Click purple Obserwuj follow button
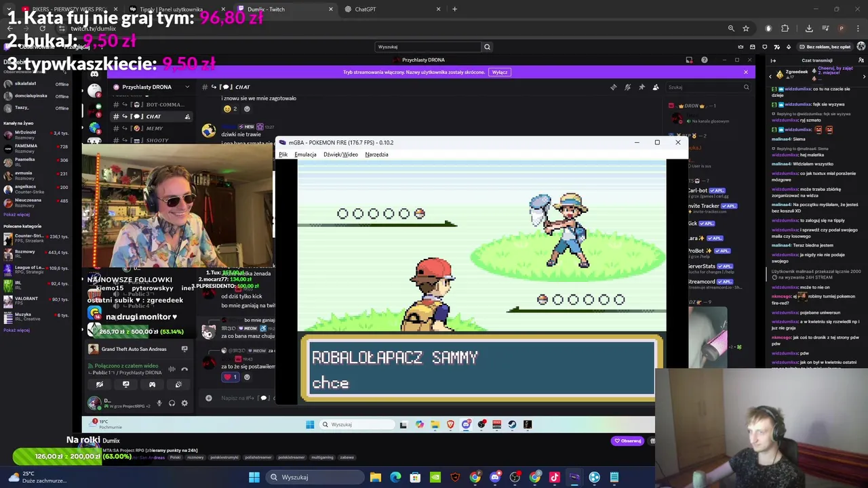The height and width of the screenshot is (488, 868). (627, 441)
